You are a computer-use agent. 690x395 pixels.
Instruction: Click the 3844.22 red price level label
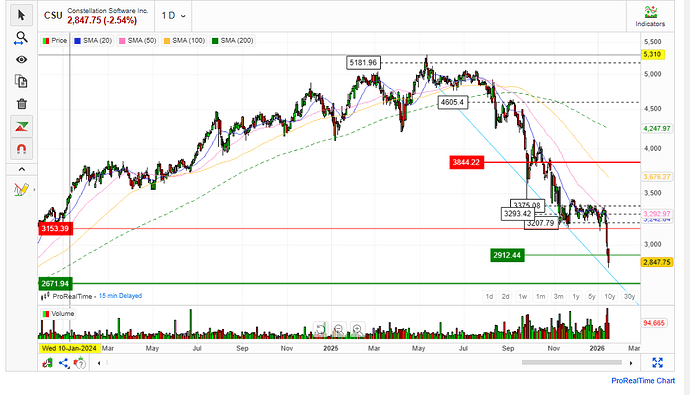coord(466,162)
